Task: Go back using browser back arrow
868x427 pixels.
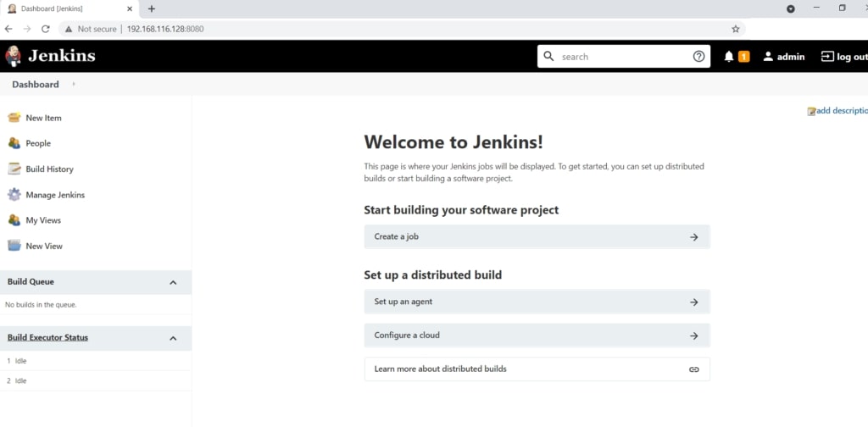Action: [8, 29]
